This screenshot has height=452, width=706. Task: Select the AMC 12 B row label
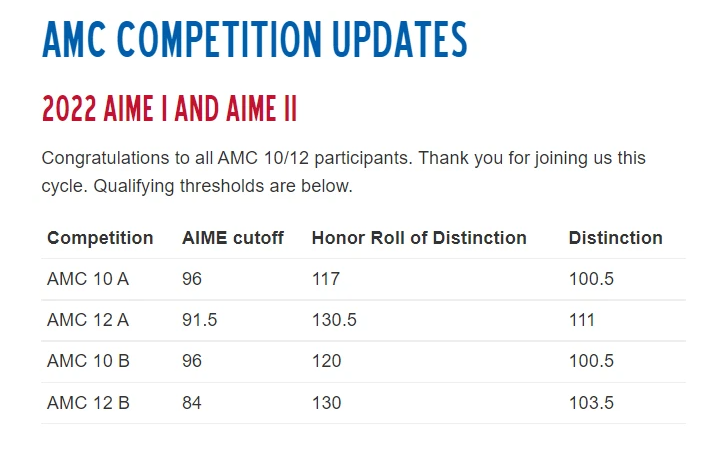pos(88,403)
